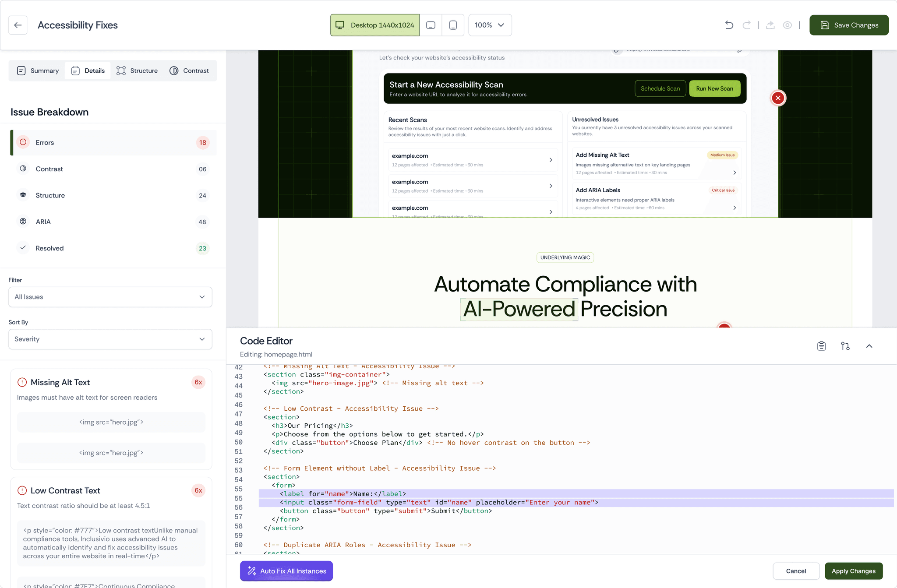Click the clipboard icon in Code Editor
Screen dimensions: 897x588
point(821,346)
